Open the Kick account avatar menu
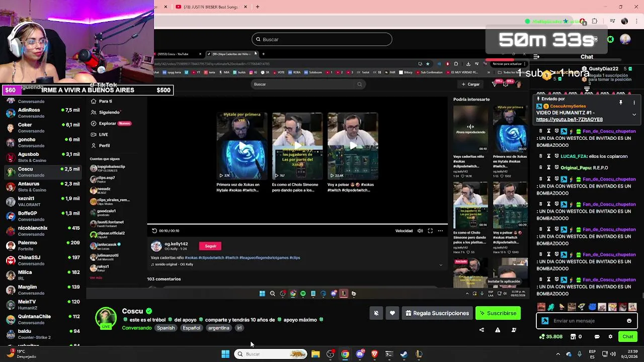 pos(625,39)
